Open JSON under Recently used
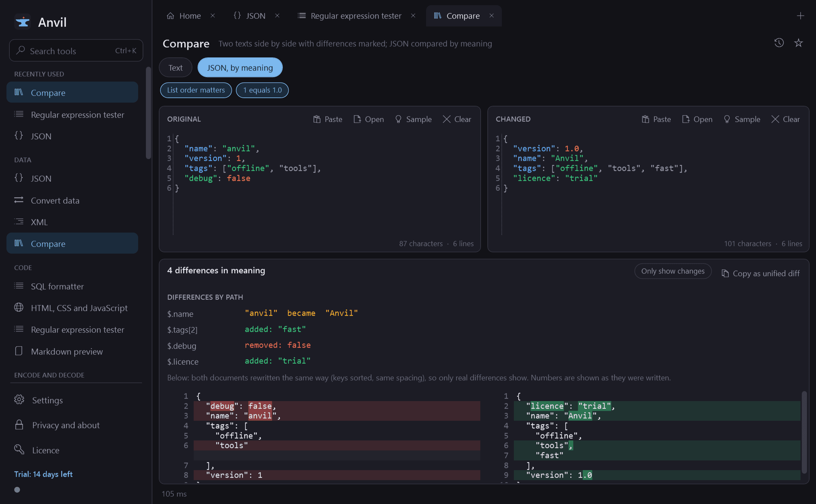The image size is (816, 504). pyautogui.click(x=72, y=136)
